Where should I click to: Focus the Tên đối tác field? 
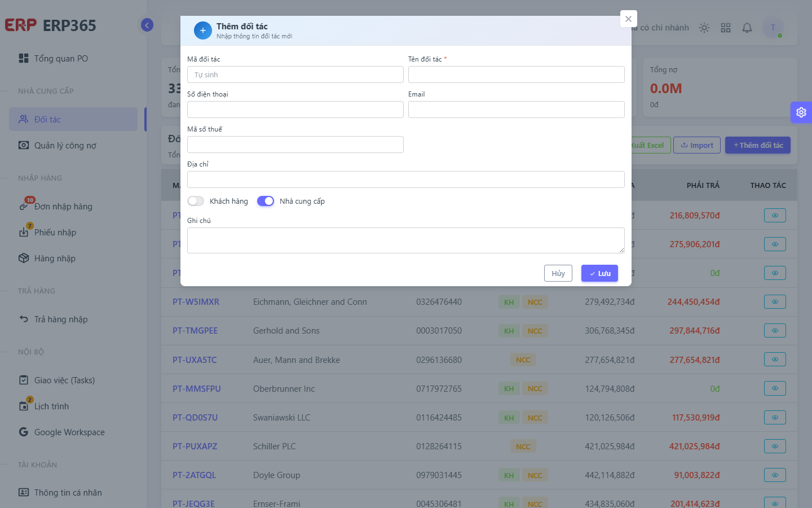(517, 75)
